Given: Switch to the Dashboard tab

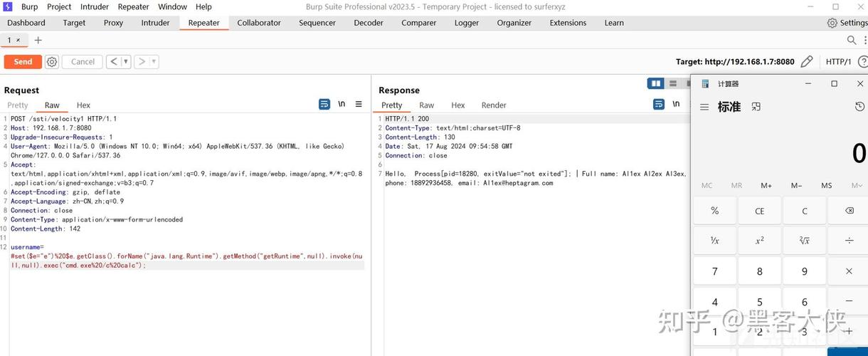Looking at the screenshot, I should (26, 23).
